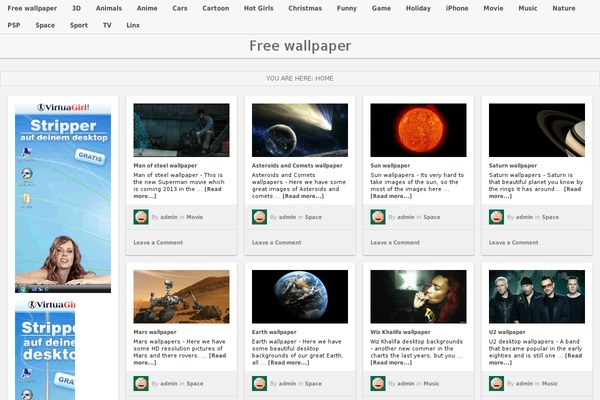Click the admin avatar on Man of steel card
The width and height of the screenshot is (600, 400).
(141, 217)
